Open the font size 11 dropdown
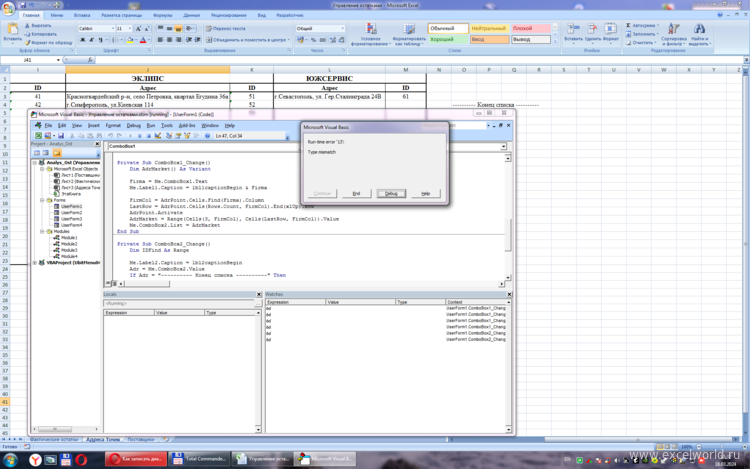 tap(130, 29)
